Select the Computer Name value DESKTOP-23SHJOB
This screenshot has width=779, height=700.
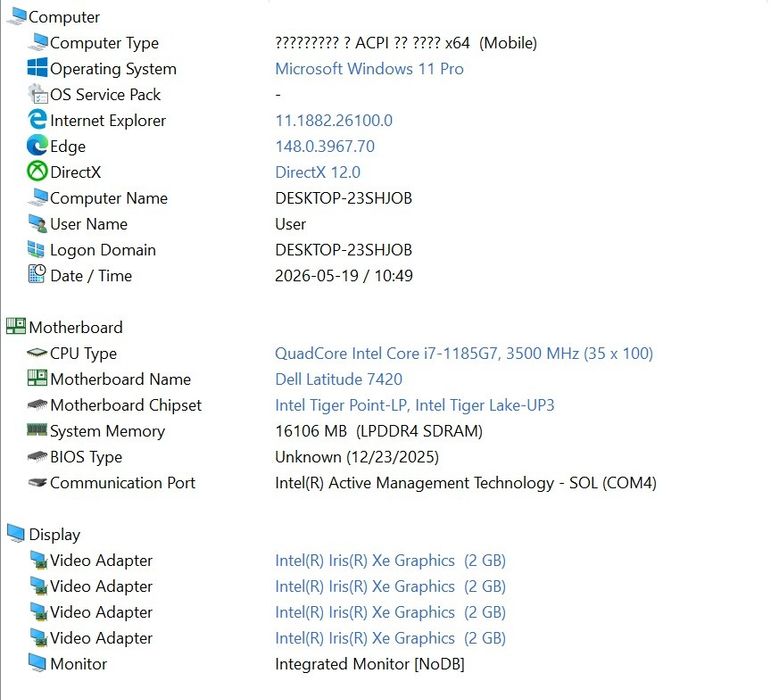344,198
